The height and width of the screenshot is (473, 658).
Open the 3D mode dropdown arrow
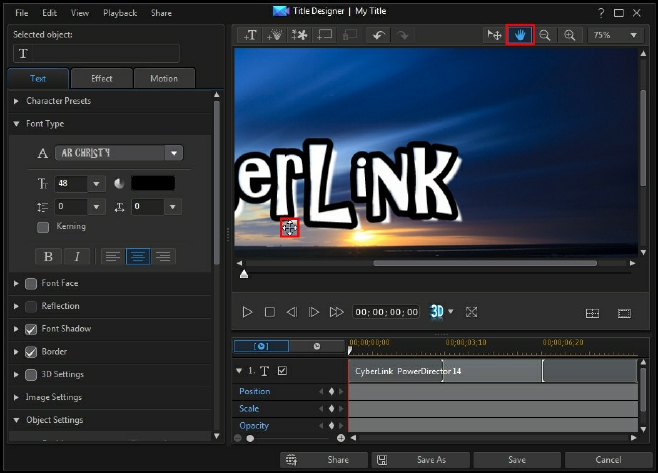(451, 311)
